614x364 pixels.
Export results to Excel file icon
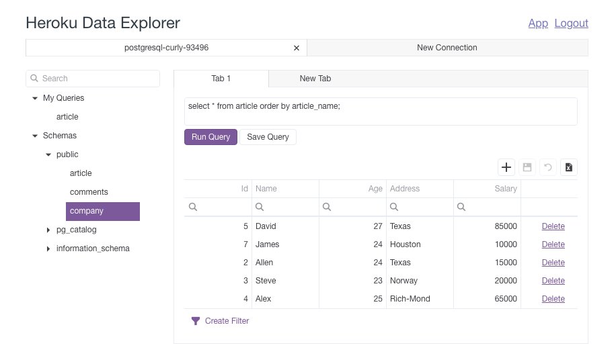tap(568, 167)
